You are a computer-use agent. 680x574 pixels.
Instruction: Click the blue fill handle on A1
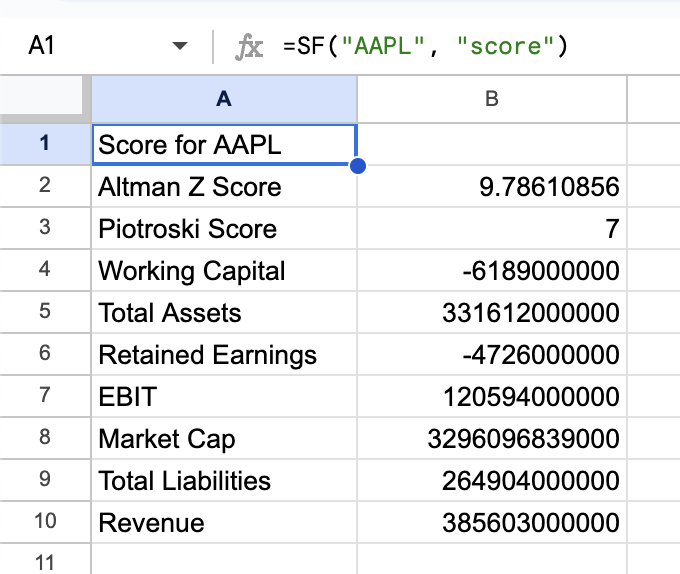click(x=357, y=166)
